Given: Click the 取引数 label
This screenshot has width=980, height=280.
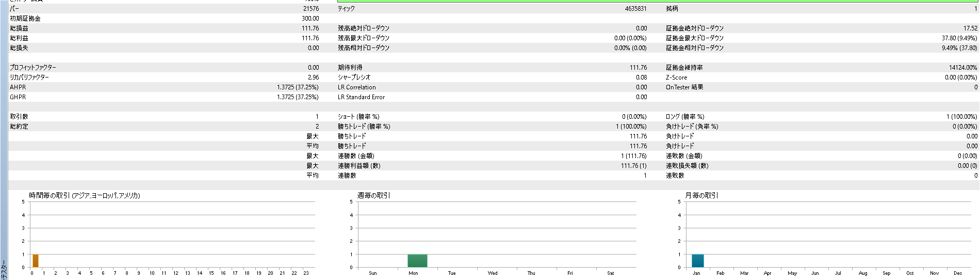Looking at the screenshot, I should click(19, 117).
